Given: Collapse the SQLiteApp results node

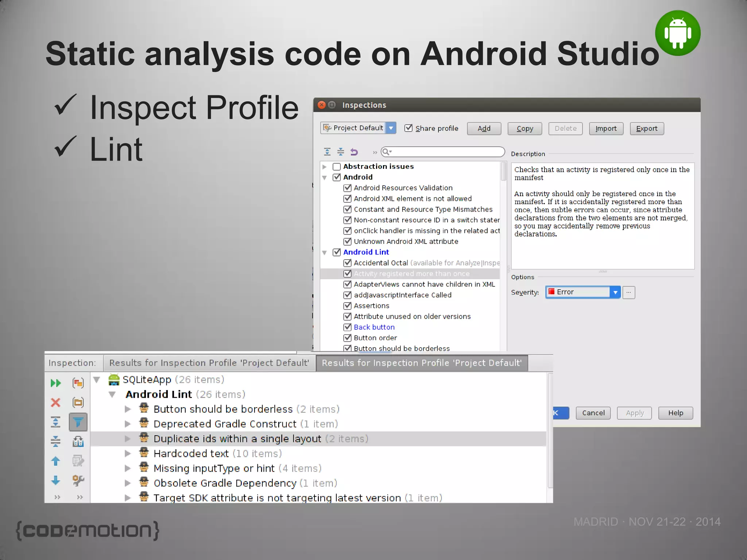Looking at the screenshot, I should [97, 380].
